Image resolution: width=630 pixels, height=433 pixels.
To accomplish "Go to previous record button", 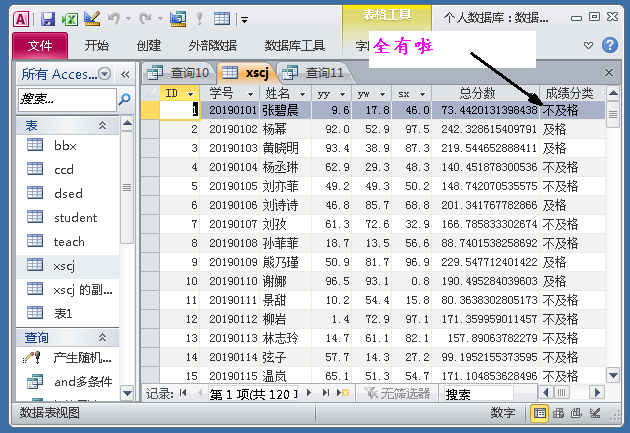I will [x=200, y=393].
